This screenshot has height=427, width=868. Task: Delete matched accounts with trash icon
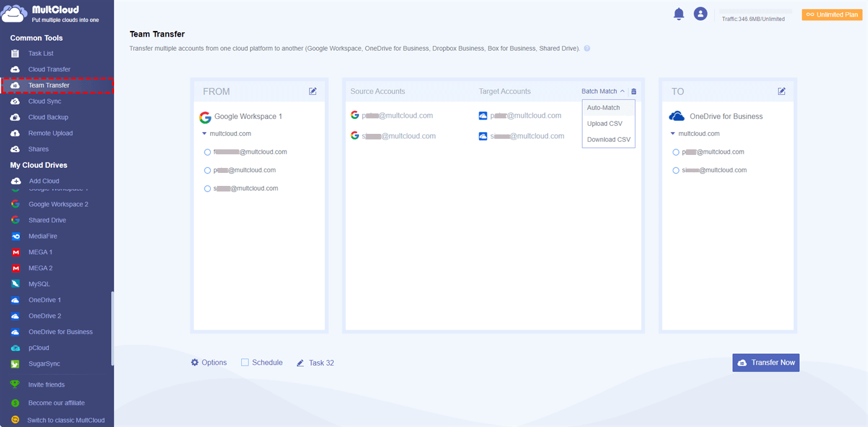[634, 91]
